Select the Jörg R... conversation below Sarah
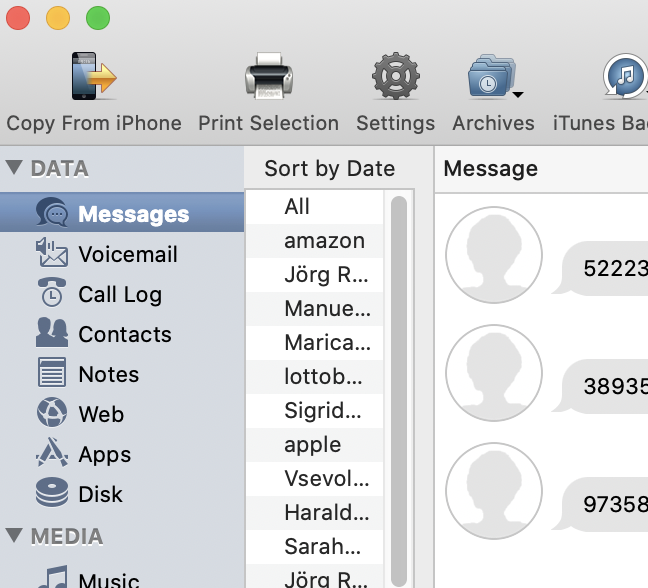648x588 pixels. tap(315, 576)
